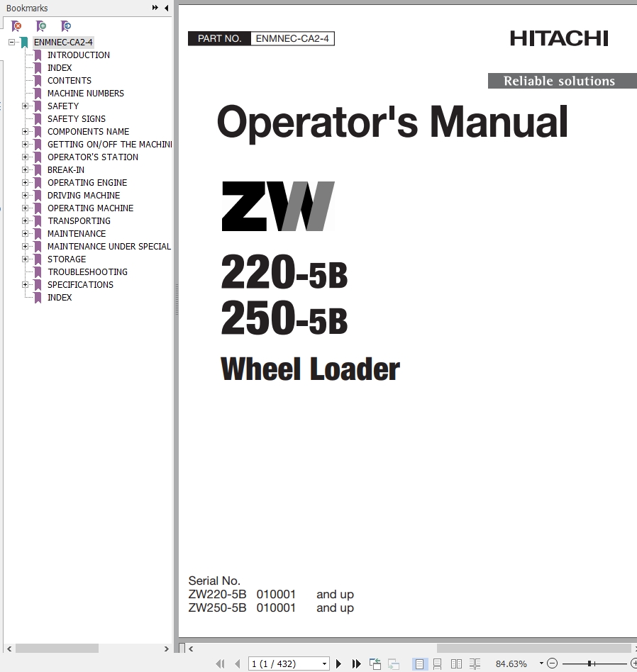Open the SAFETY SIGNS bookmark
637x672 pixels.
tap(77, 118)
